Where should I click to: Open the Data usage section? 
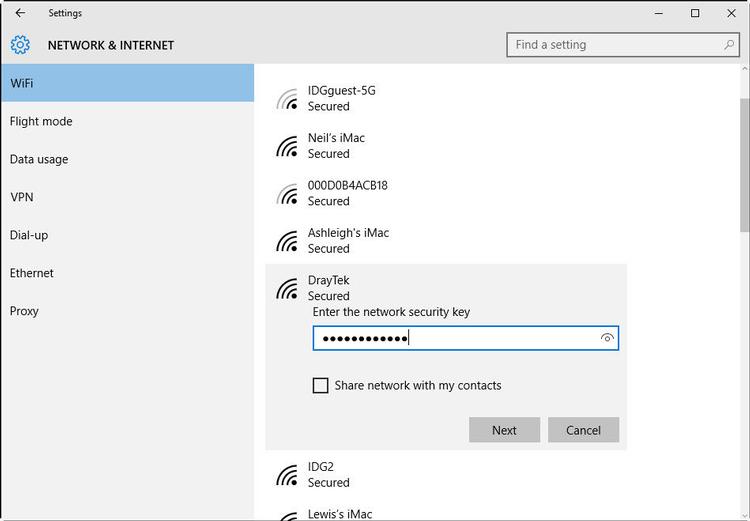pyautogui.click(x=39, y=159)
